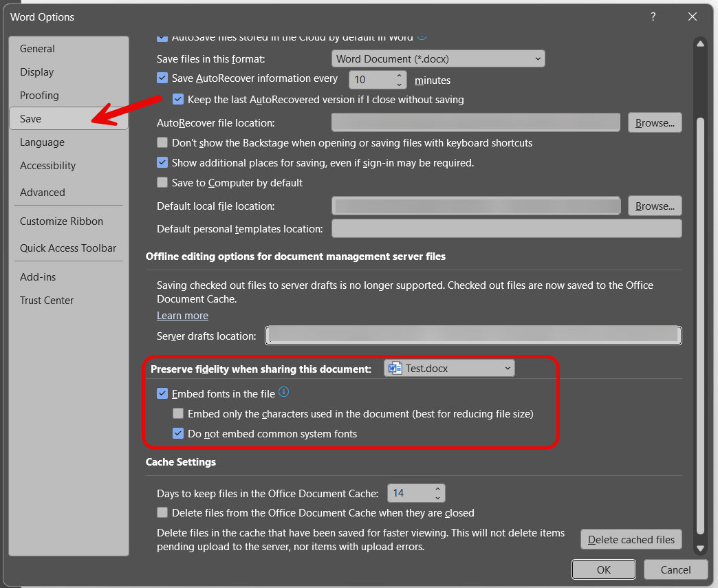Decrease cache days with down arrow
The height and width of the screenshot is (588, 718).
pos(437,497)
